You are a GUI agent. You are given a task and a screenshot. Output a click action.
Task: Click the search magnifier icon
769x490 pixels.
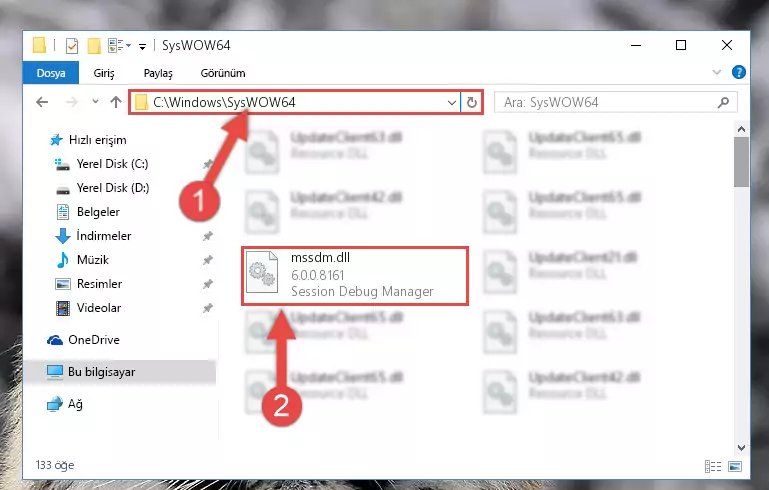coord(723,103)
